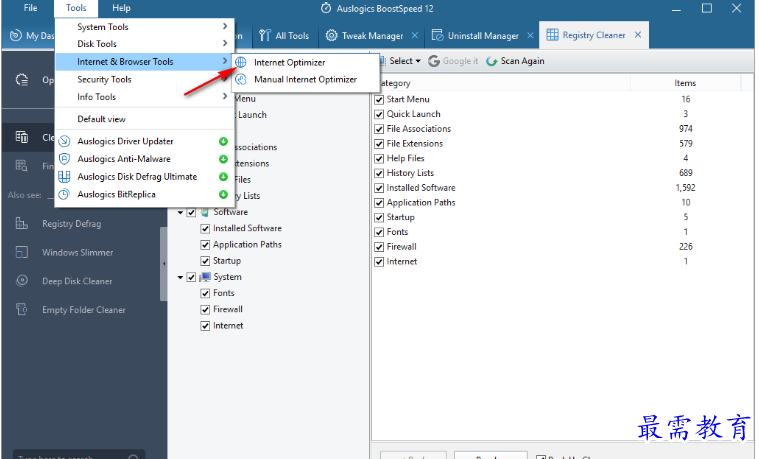
Task: Click the Scan Again refresh icon
Action: [492, 61]
